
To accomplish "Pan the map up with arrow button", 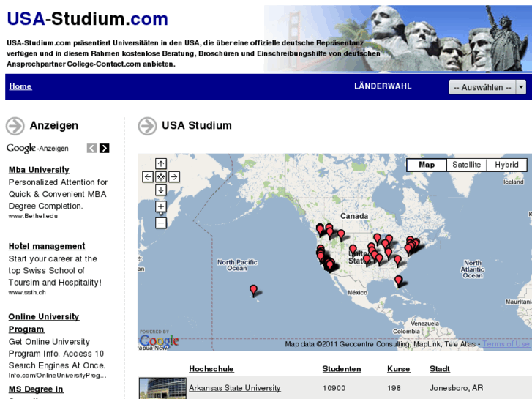I will [x=161, y=164].
